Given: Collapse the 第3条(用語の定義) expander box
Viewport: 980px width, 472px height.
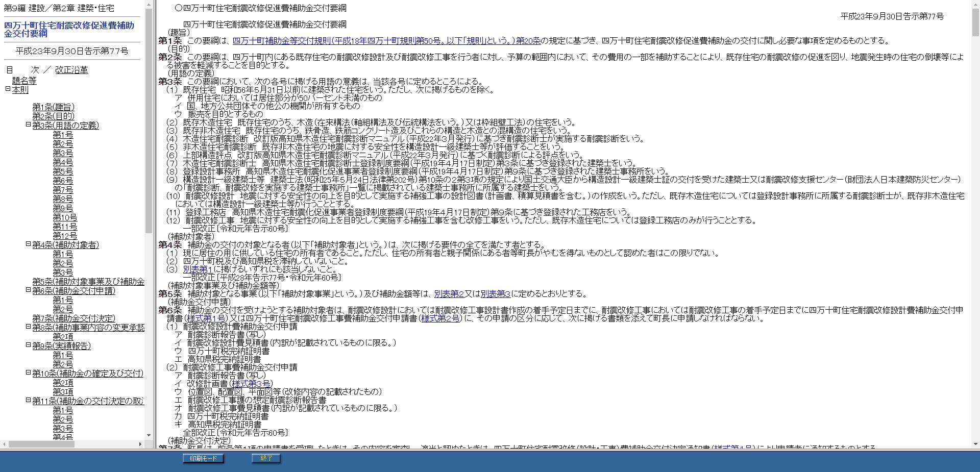Looking at the screenshot, I should (29, 125).
